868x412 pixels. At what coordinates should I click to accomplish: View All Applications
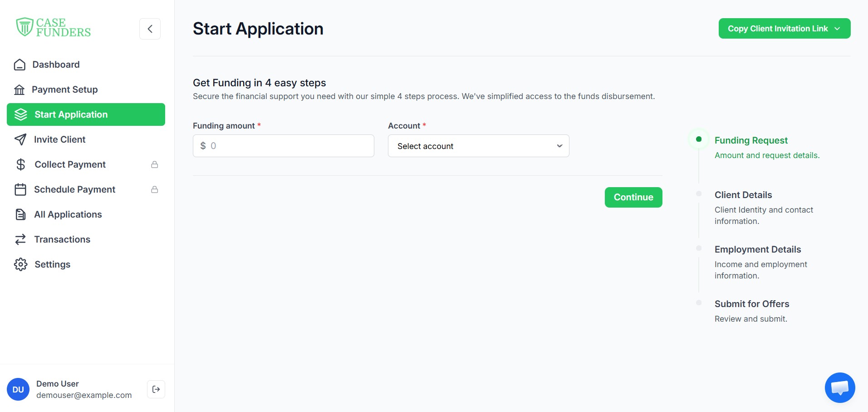pos(86,214)
